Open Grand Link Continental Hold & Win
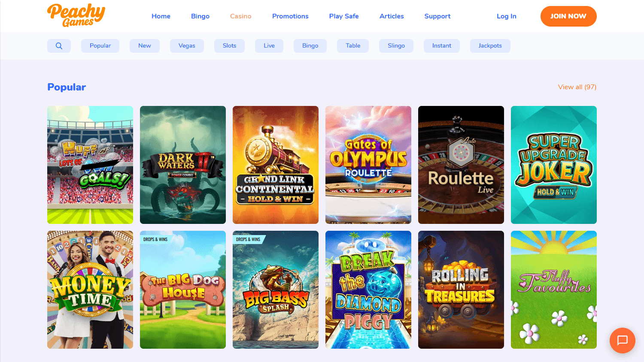The image size is (644, 362). pos(276,165)
